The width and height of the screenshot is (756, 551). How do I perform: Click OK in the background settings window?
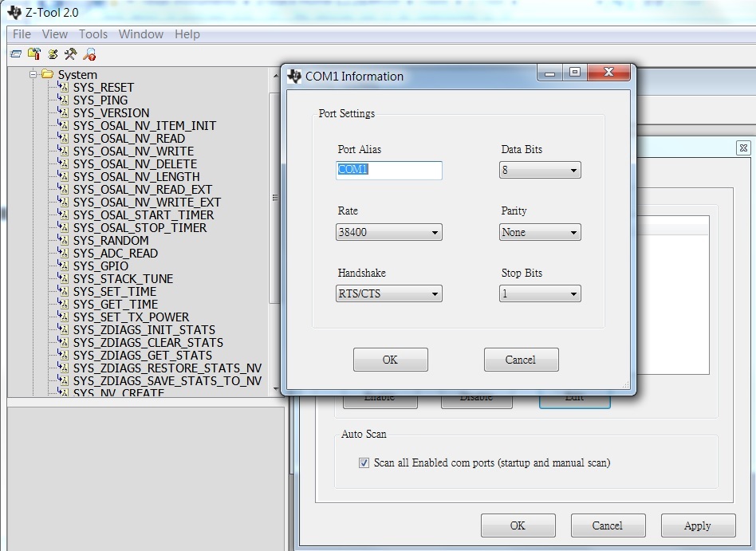[518, 525]
